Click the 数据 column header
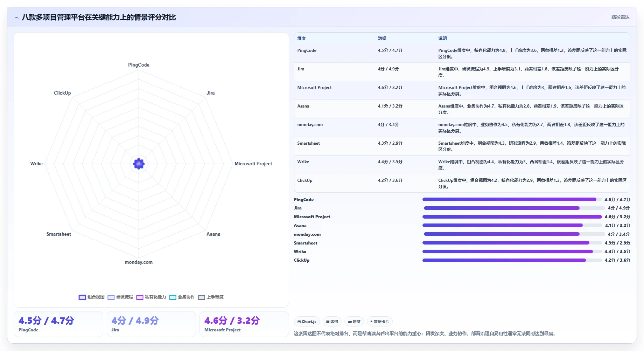The height and width of the screenshot is (351, 644). pyautogui.click(x=382, y=39)
